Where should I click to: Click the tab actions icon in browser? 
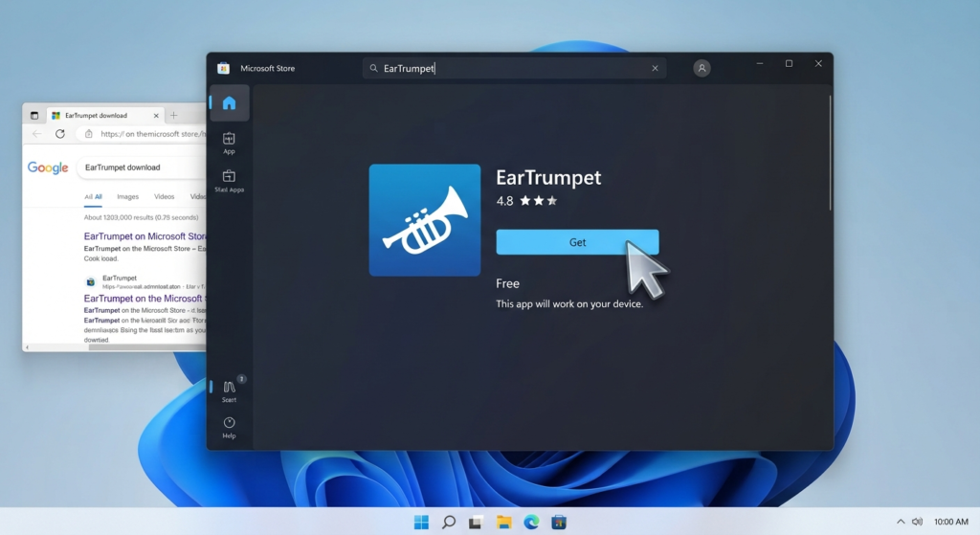[34, 116]
